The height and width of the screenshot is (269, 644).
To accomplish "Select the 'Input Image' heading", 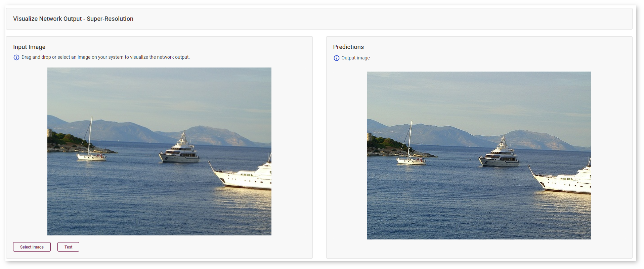I will 29,47.
